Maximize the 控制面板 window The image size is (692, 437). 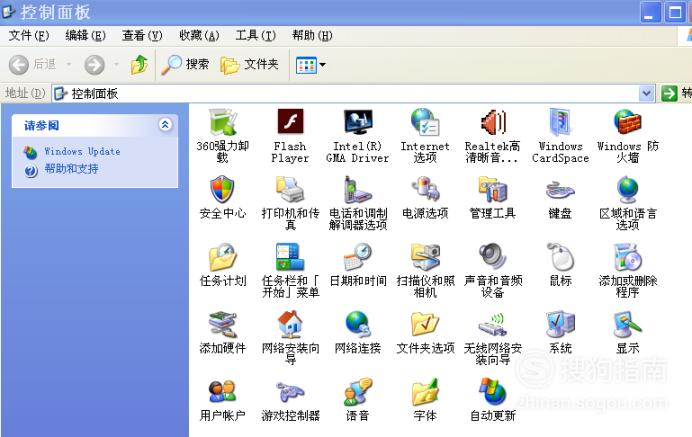(675, 12)
